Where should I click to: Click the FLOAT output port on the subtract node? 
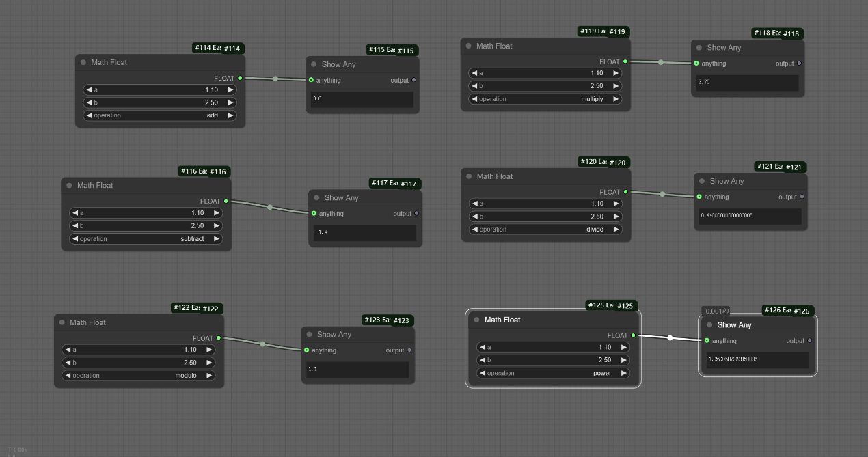[x=226, y=202]
